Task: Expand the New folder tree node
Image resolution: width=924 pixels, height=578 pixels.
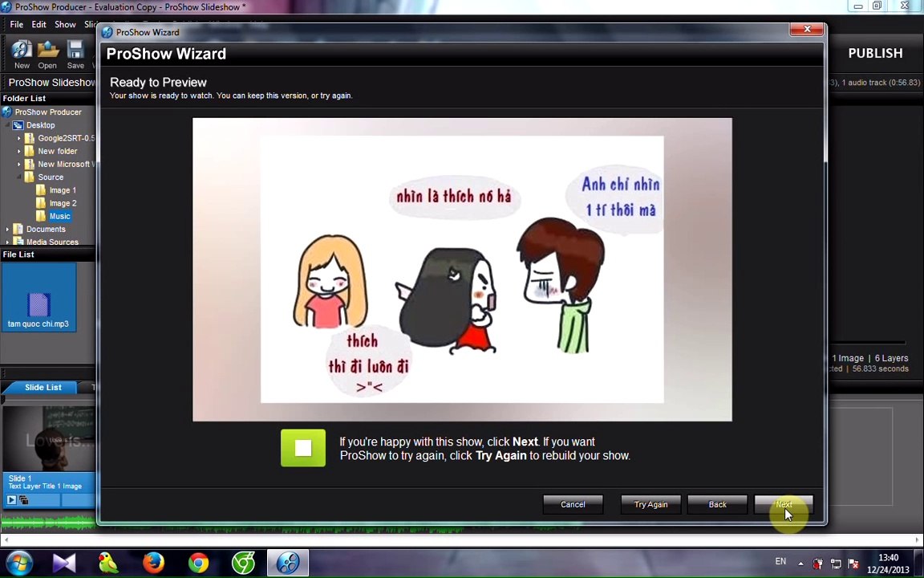Action: 18,152
